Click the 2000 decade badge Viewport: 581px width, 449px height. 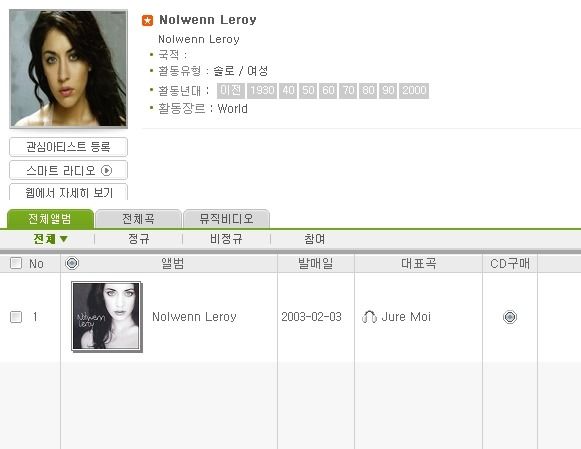[x=414, y=90]
